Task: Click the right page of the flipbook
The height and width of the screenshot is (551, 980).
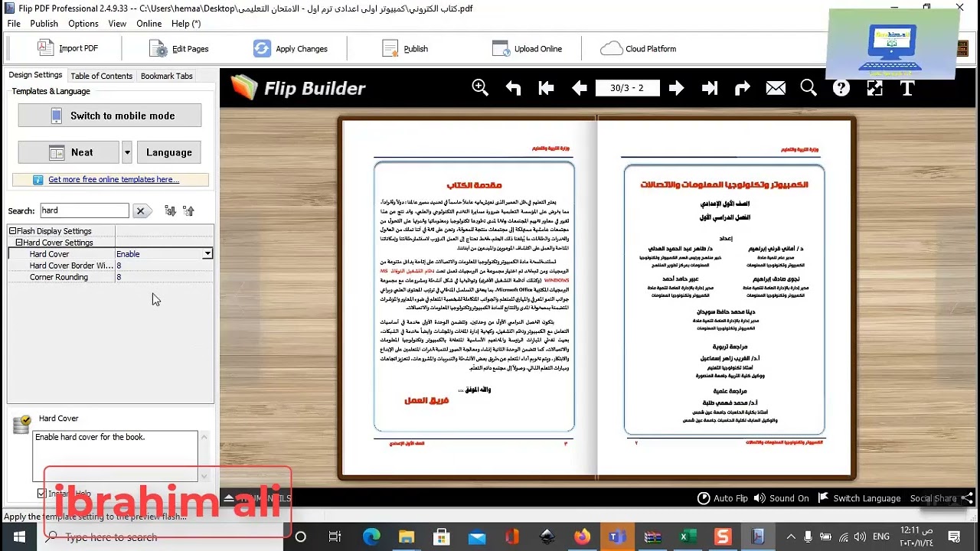Action: click(724, 298)
